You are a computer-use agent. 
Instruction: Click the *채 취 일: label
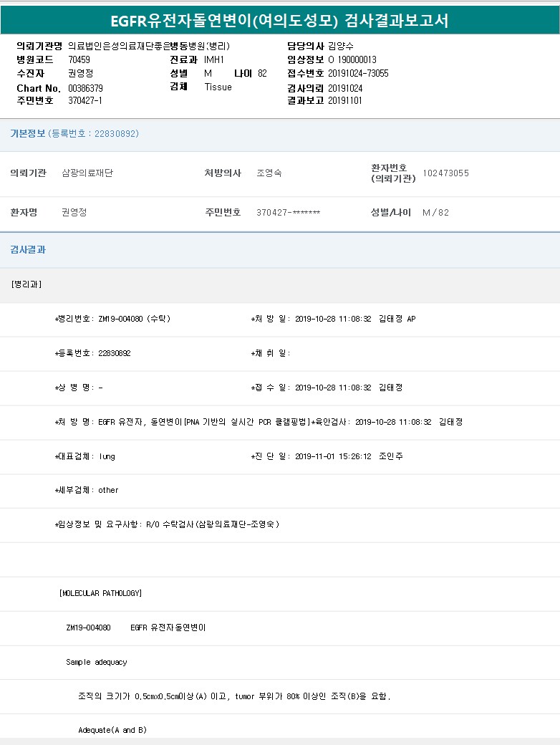270,353
